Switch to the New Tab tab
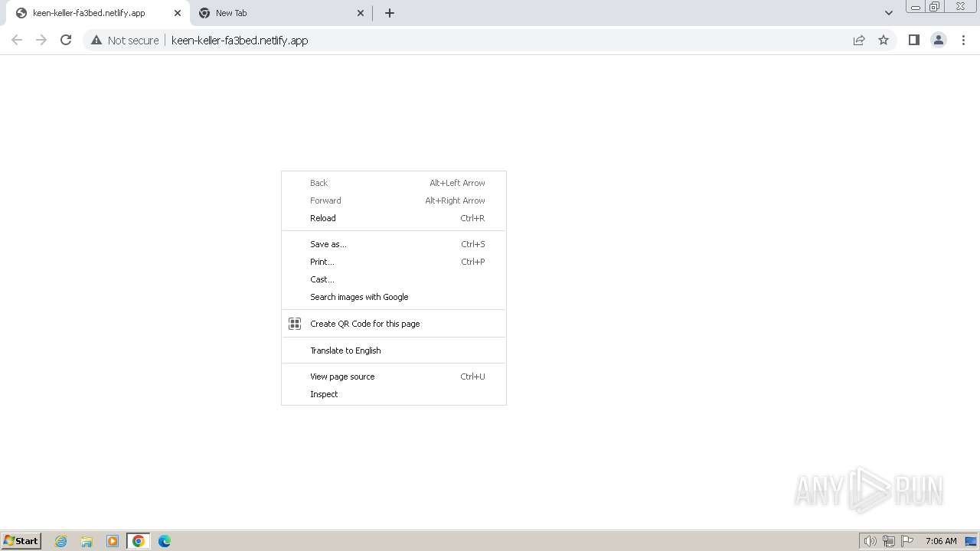980x551 pixels. pos(281,13)
